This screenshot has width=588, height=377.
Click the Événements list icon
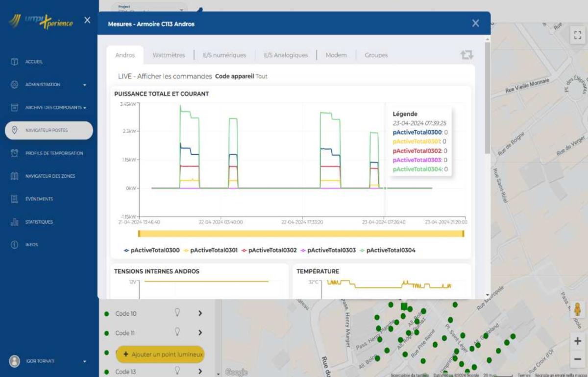click(x=14, y=199)
